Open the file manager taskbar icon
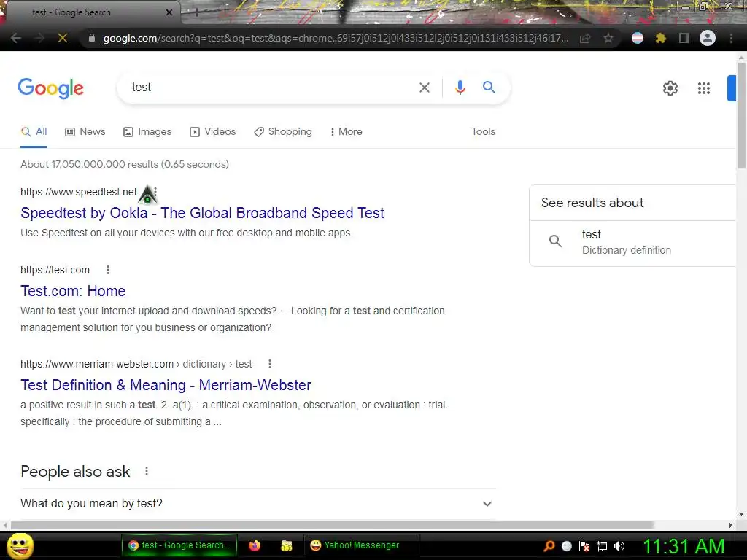747x560 pixels. [x=286, y=545]
